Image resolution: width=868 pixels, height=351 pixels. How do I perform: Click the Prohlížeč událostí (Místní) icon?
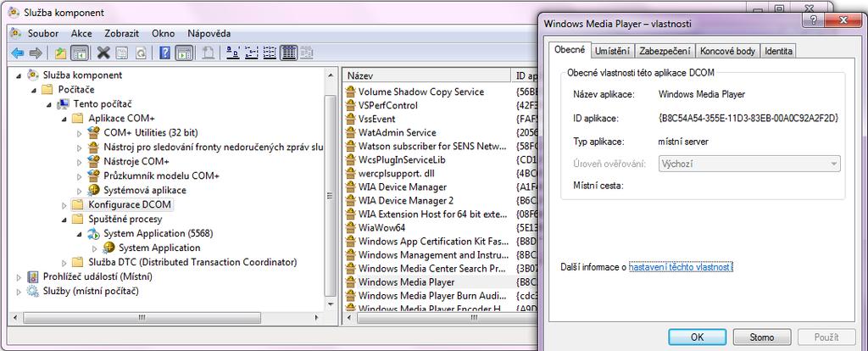click(33, 276)
